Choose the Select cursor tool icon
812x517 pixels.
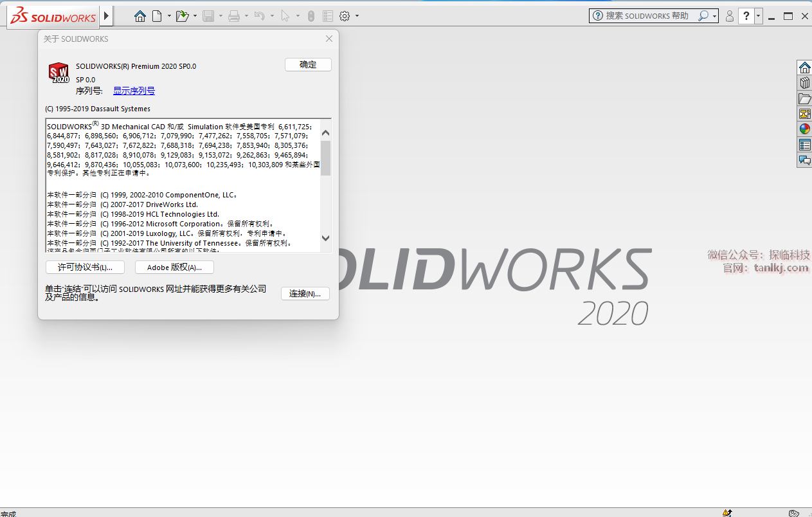285,16
